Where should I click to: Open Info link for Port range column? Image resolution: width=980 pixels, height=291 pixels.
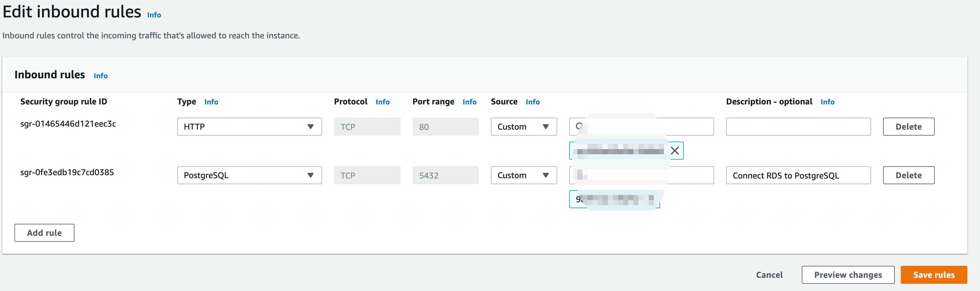click(x=470, y=102)
